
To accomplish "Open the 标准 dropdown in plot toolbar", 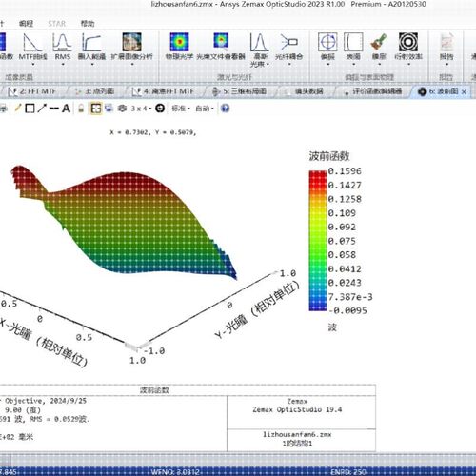I will [x=181, y=109].
